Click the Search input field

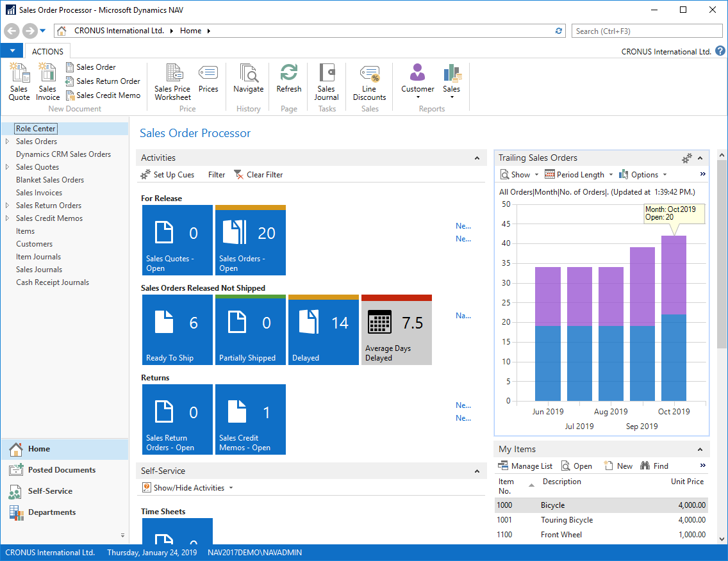point(647,31)
